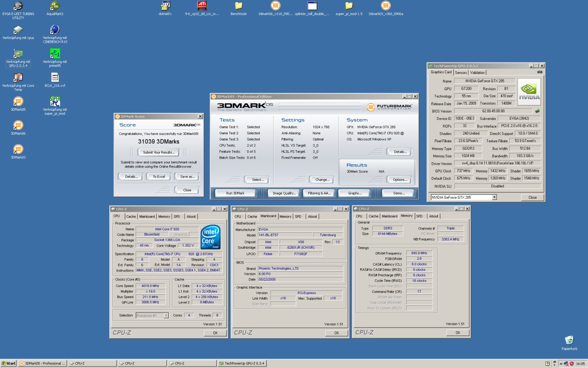Click GPU-Z Name field NVIDIA GeForce GTX 285

tap(485, 81)
